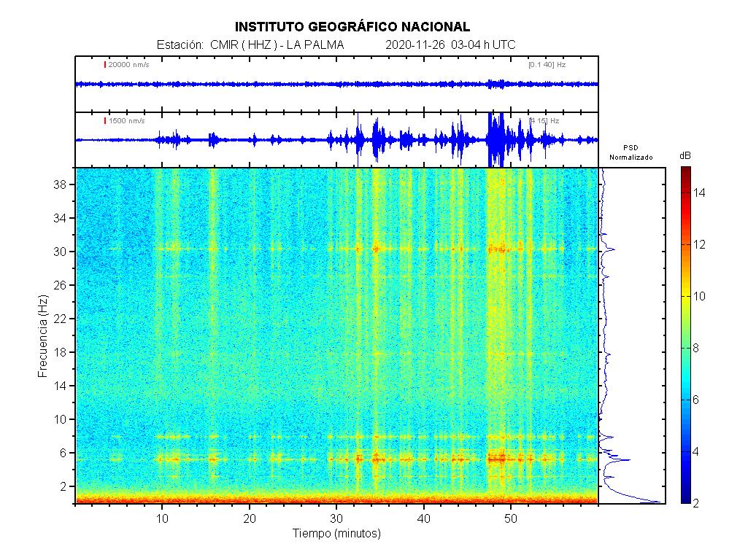Viewport: 748px width, 560px height.
Task: Click the INSTITUTO GEOGRÁFICO NACIONAL title
Action: pyautogui.click(x=352, y=27)
